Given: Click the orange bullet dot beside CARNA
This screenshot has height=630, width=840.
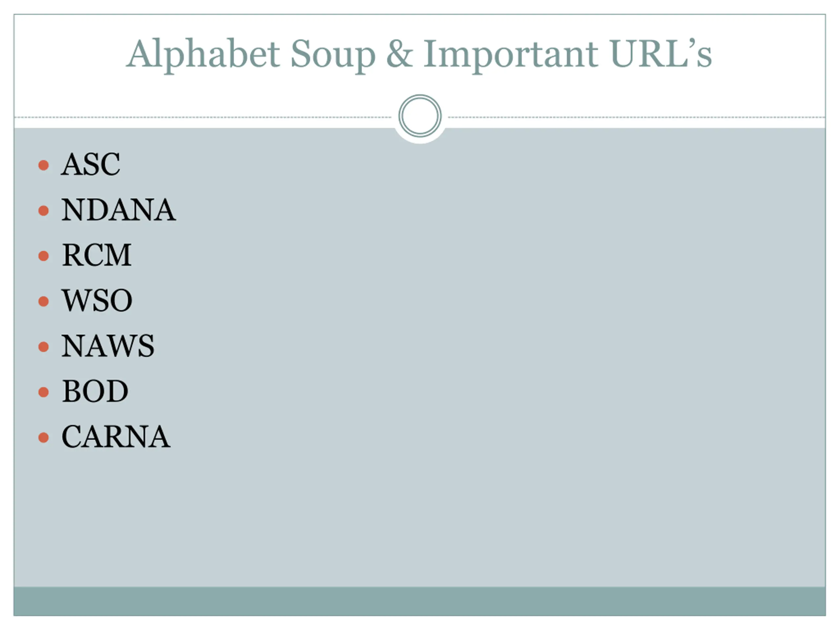Looking at the screenshot, I should tap(44, 437).
